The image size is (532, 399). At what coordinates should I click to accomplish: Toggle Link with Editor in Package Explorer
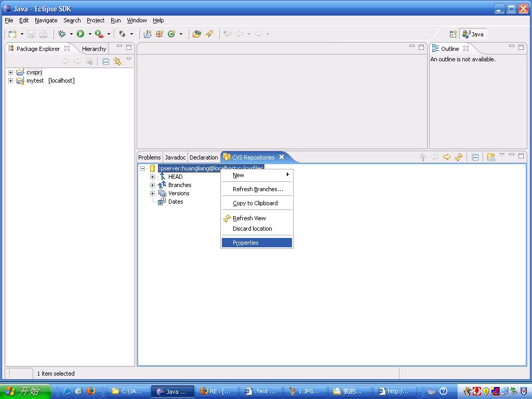(x=117, y=61)
